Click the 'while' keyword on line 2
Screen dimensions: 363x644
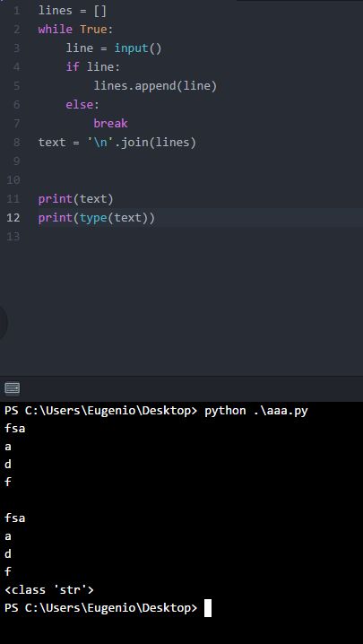click(x=56, y=30)
